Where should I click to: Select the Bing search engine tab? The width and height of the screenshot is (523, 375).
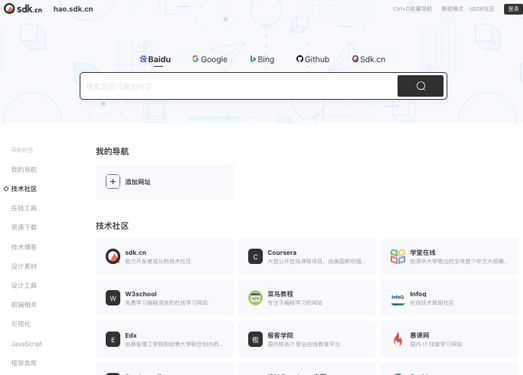coord(262,59)
